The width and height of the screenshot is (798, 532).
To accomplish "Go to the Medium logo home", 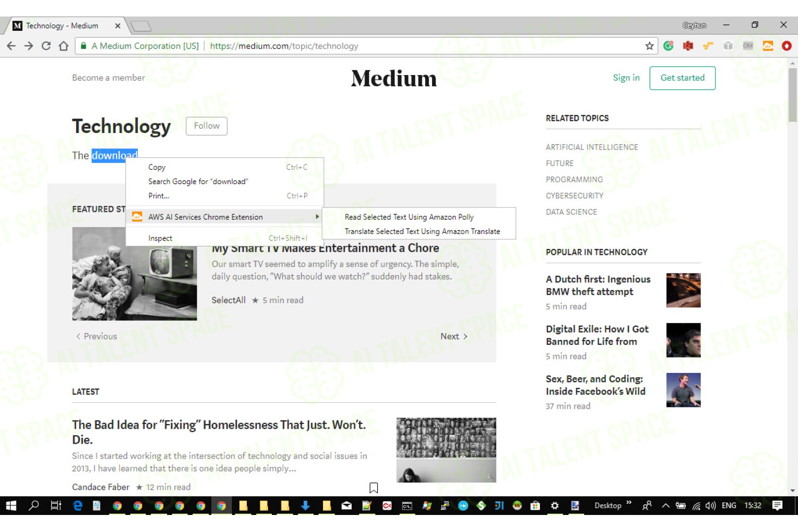I will click(394, 79).
